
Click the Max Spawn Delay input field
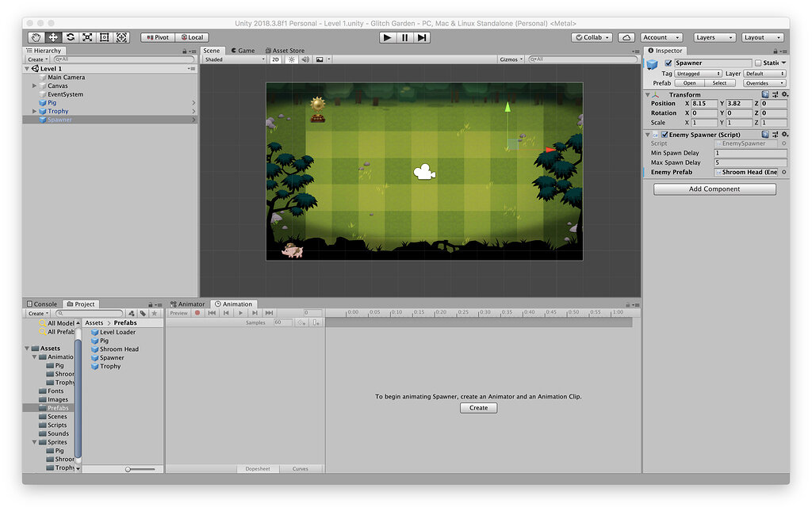click(749, 162)
